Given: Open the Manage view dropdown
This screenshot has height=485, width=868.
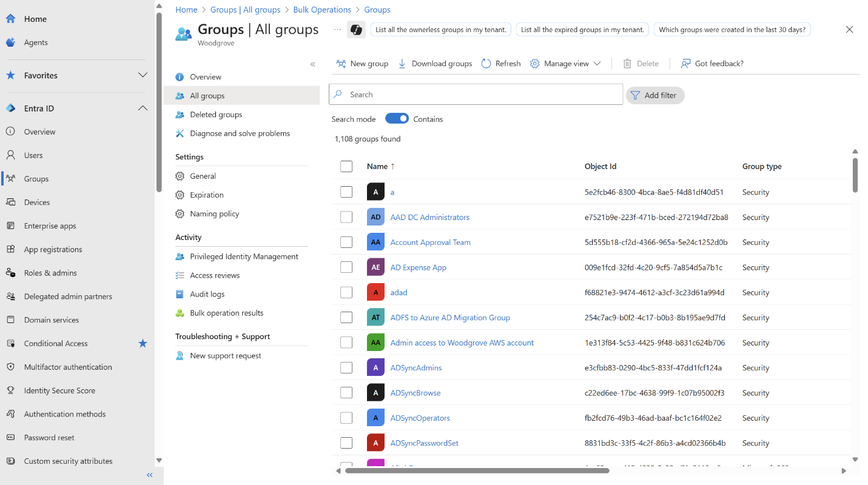Looking at the screenshot, I should click(565, 63).
